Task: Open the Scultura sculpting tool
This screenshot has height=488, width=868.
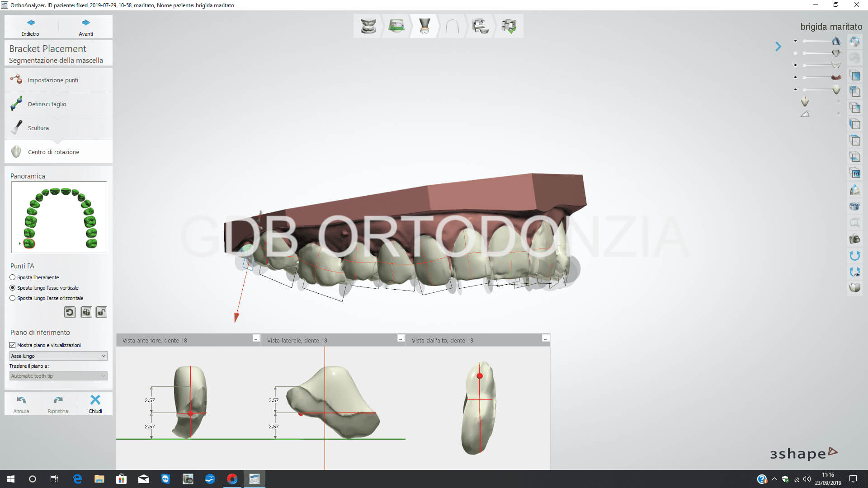Action: click(38, 128)
